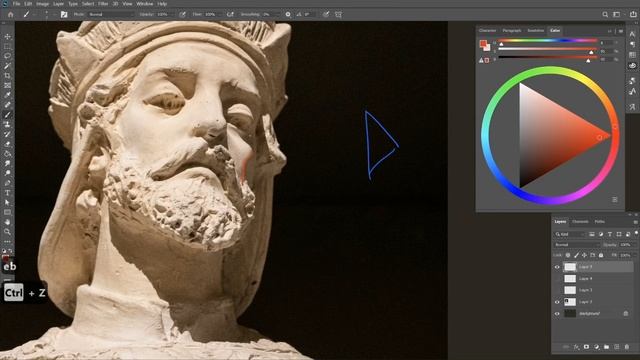Screen dimensions: 640x360
Task: Select the Path Selection tool
Action: [x=7, y=203]
